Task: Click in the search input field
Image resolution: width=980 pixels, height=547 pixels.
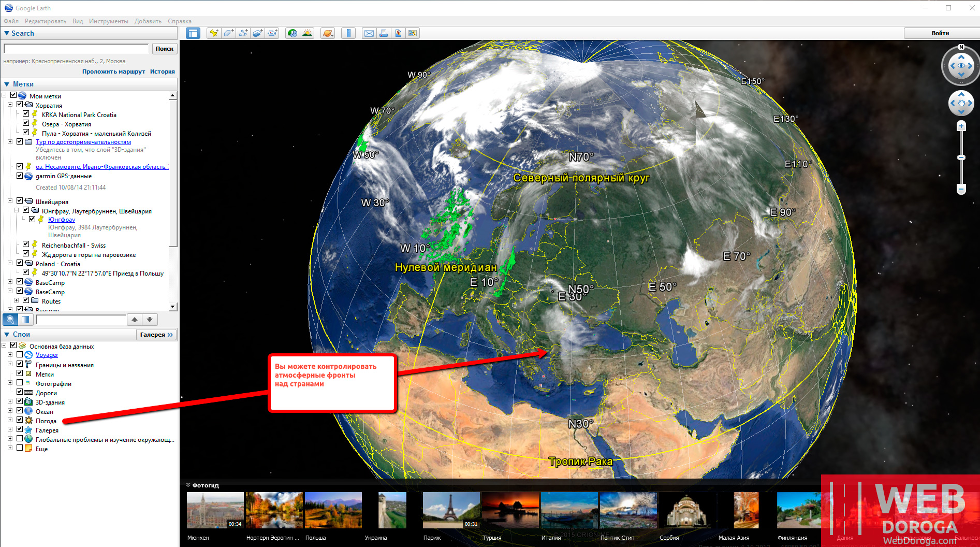Action: click(x=76, y=49)
